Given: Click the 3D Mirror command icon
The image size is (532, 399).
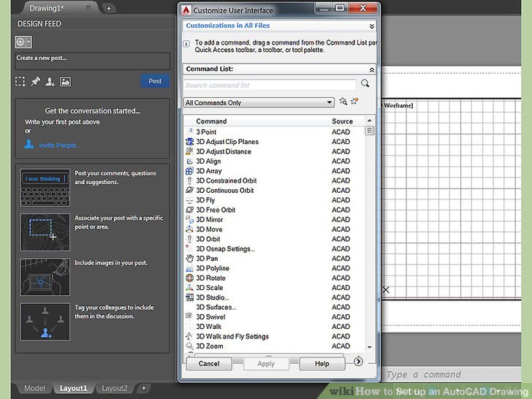Looking at the screenshot, I should (x=190, y=219).
